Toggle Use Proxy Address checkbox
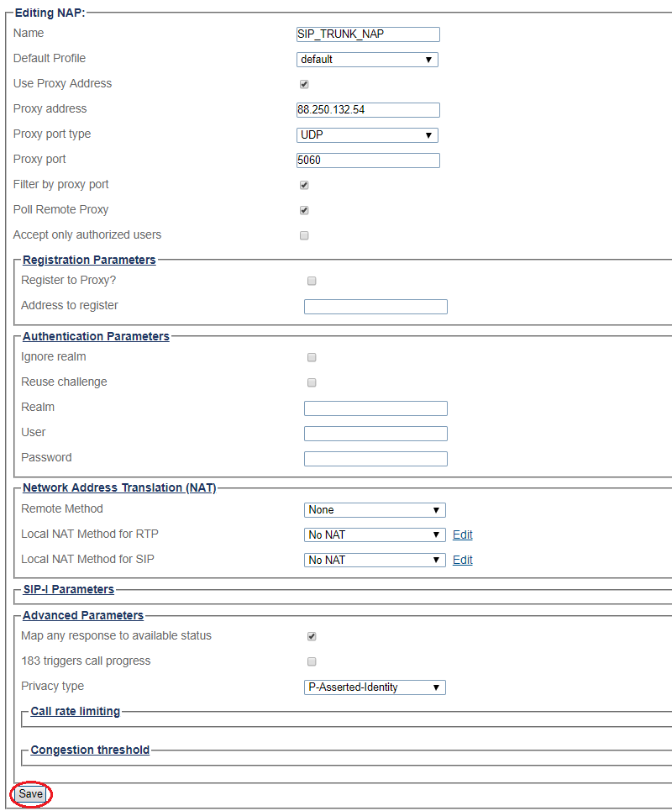This screenshot has height=811, width=672. click(304, 84)
